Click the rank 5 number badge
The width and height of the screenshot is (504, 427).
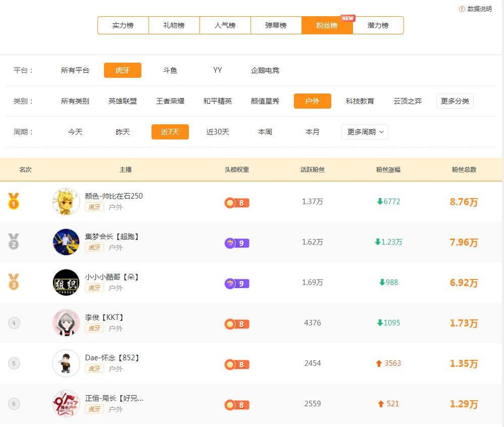(x=14, y=363)
